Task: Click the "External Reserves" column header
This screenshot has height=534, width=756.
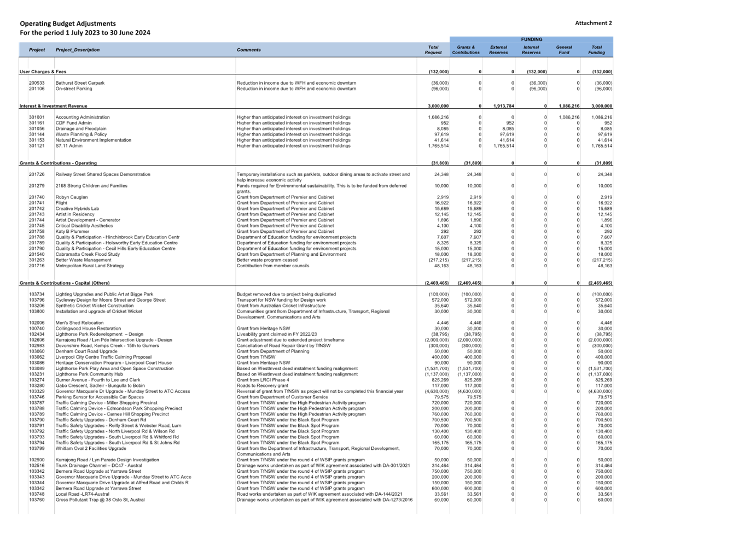Action: tap(498, 50)
